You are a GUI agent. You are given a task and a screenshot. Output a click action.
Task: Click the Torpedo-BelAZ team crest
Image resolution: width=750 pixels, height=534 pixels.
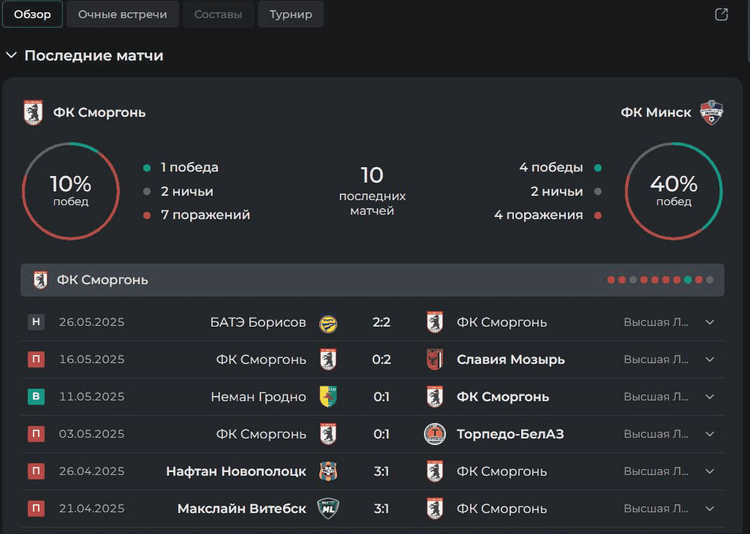[x=434, y=434]
